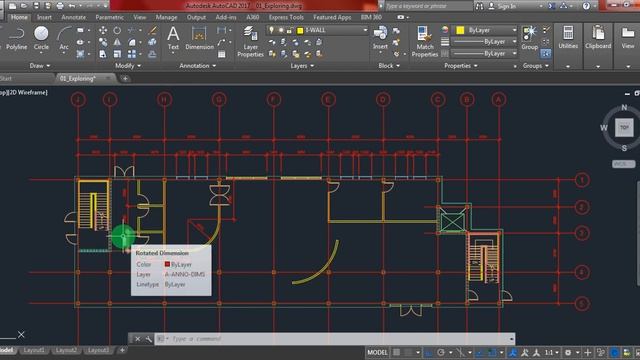Toggle grid display in status bar
This screenshot has width=640, height=360.
tap(396, 352)
